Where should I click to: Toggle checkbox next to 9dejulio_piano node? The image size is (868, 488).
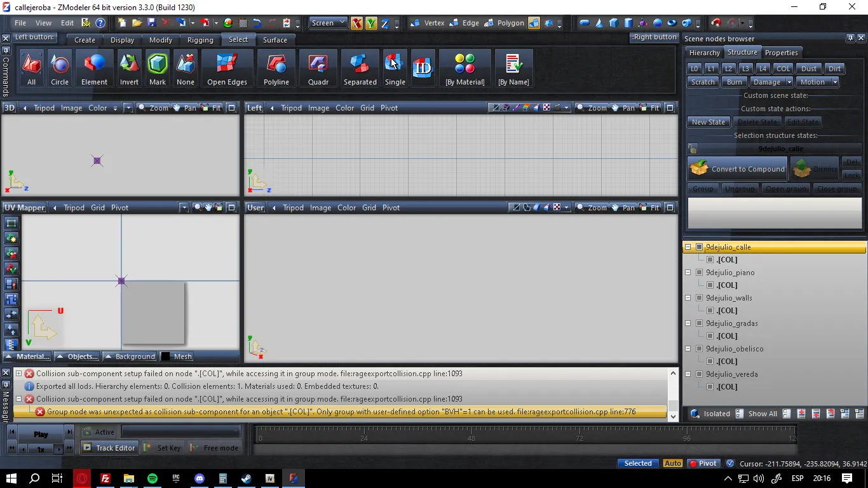coord(699,273)
